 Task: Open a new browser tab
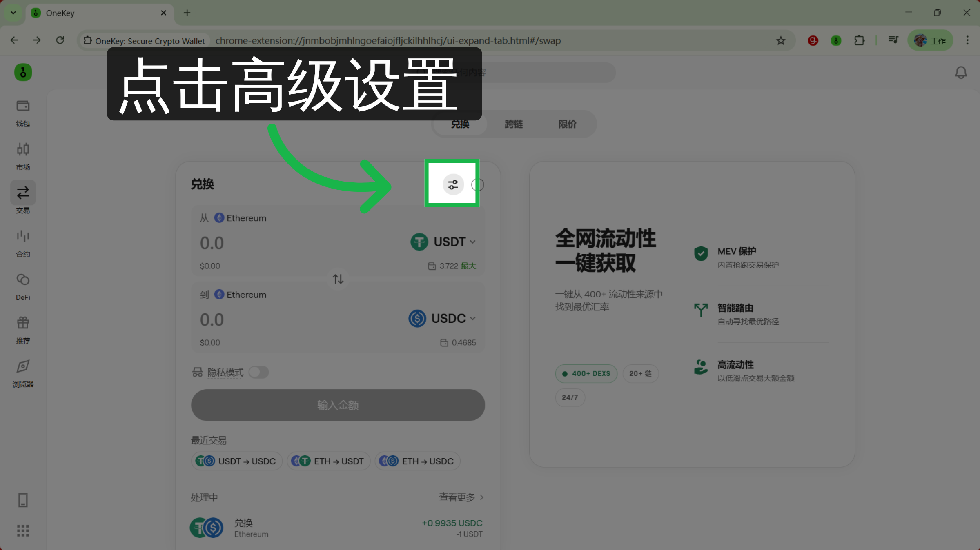click(187, 13)
